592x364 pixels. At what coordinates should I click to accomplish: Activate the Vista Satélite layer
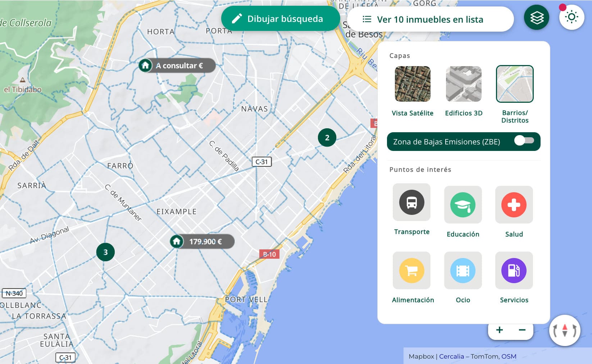(412, 84)
